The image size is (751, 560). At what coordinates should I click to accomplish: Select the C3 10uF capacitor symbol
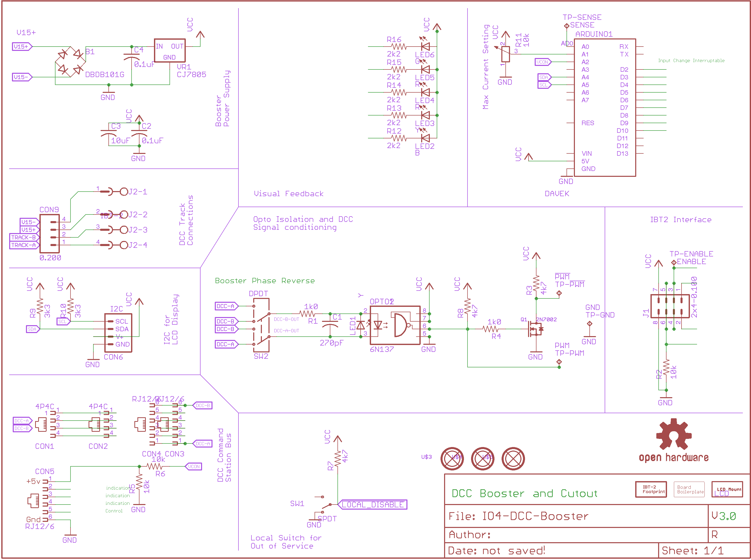tap(108, 133)
